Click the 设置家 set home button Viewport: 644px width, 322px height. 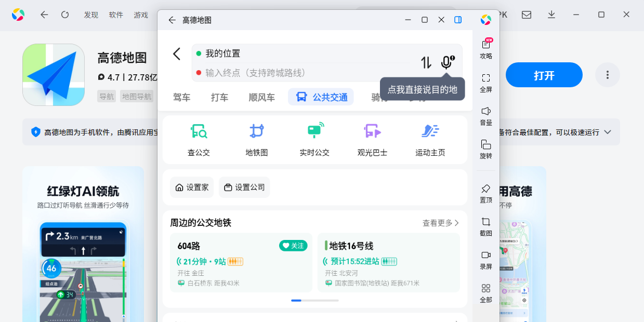pos(192,187)
